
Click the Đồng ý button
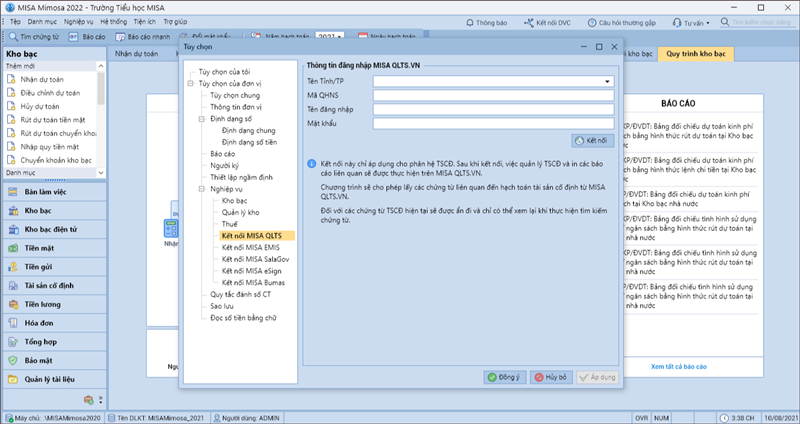tap(505, 378)
